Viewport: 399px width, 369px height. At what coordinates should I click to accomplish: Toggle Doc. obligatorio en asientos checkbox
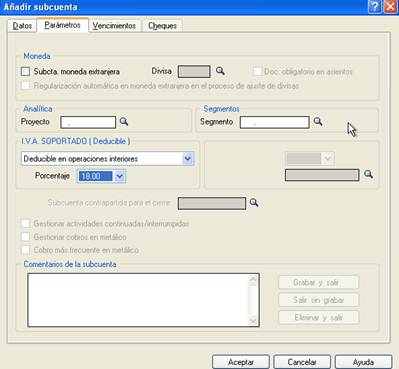pyautogui.click(x=257, y=71)
